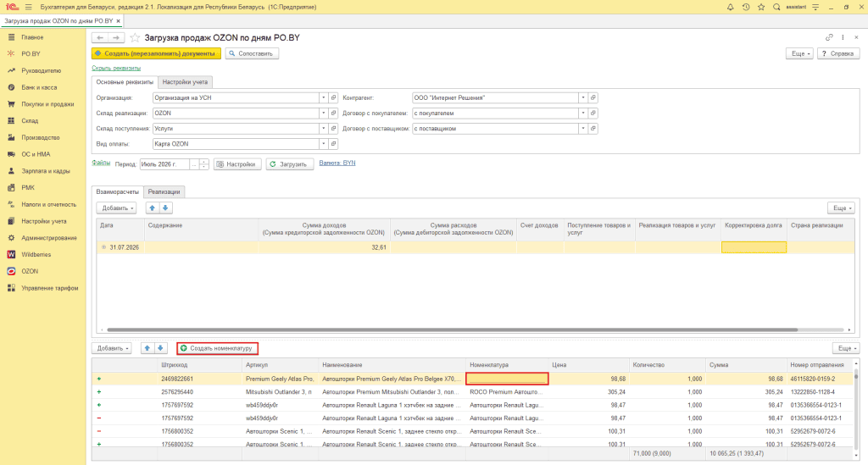Click the Валюта: BYN link
This screenshot has width=868, height=465.
coord(337,163)
